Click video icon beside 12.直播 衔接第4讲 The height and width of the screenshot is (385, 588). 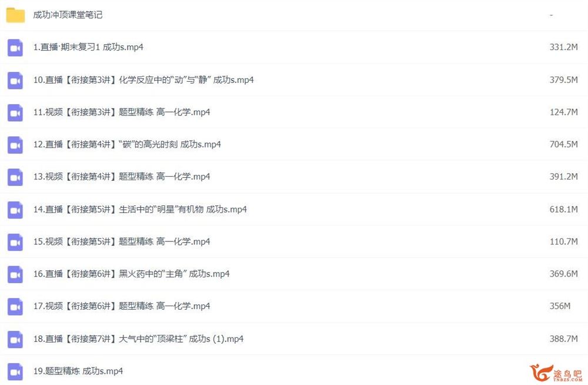pyautogui.click(x=15, y=145)
